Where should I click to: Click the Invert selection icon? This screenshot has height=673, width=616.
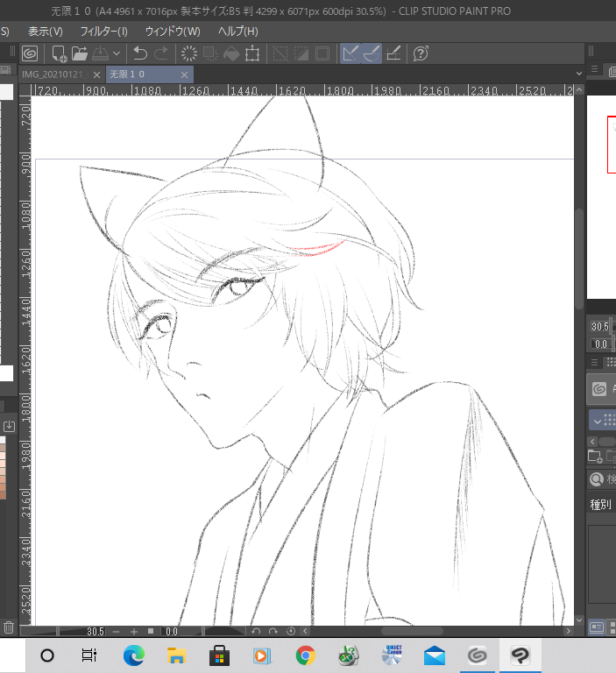301,53
